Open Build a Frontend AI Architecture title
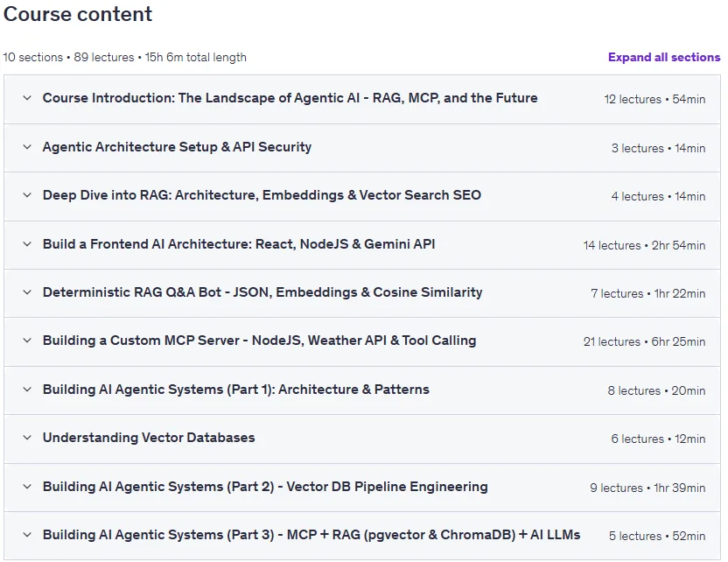 (239, 244)
